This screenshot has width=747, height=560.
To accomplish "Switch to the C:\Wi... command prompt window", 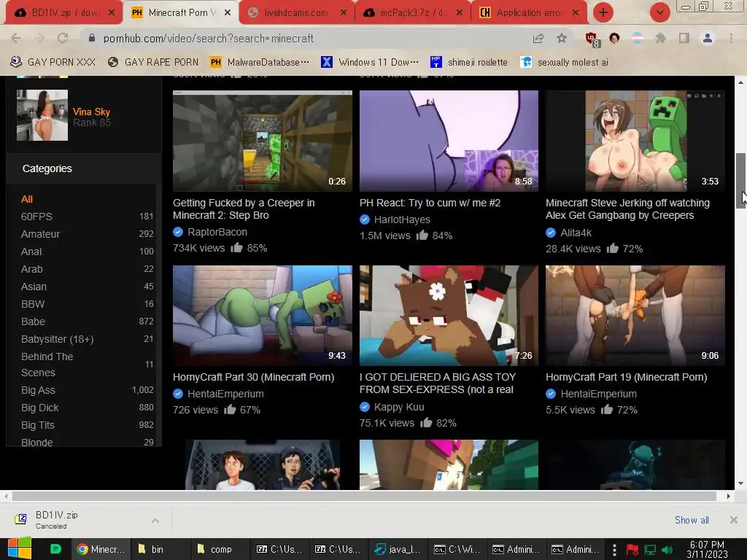I will (x=457, y=549).
